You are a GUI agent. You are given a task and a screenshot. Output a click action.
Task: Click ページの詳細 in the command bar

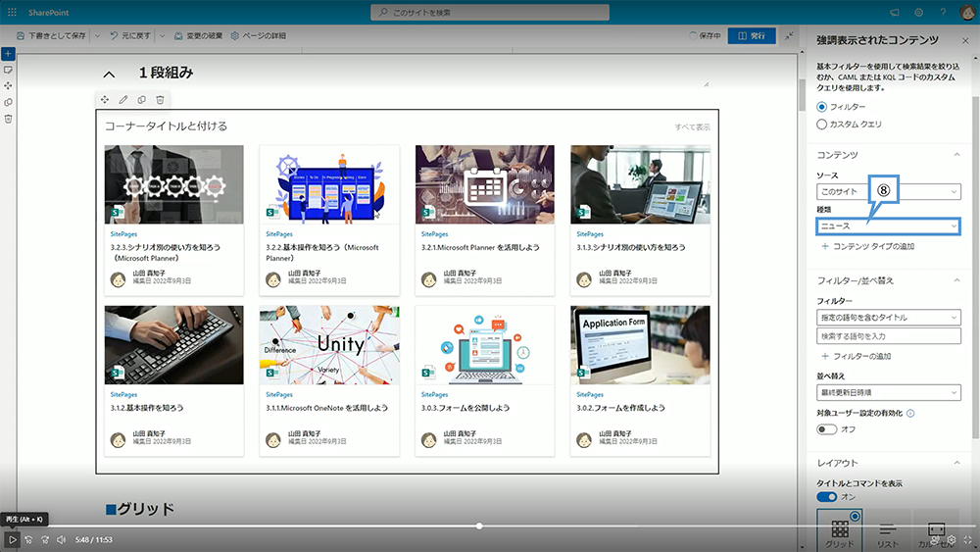258,36
